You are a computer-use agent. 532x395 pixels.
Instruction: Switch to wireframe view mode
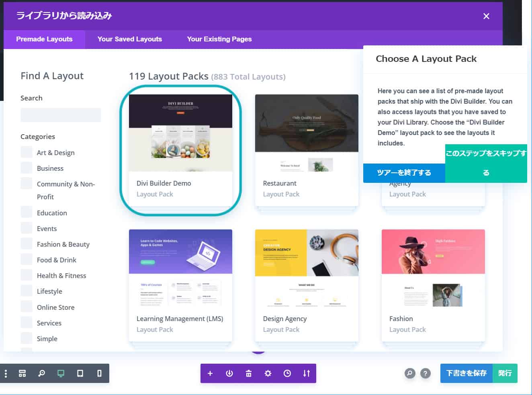point(22,373)
